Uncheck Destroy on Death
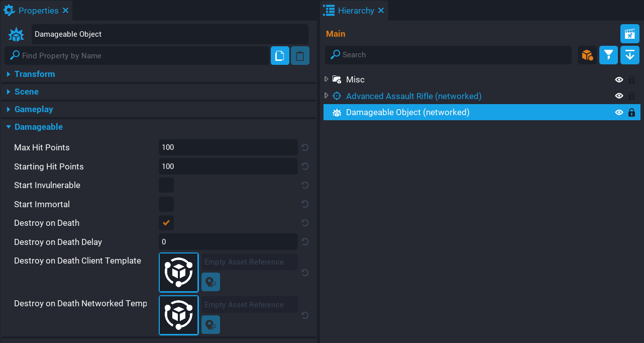The image size is (644, 343). tap(166, 223)
